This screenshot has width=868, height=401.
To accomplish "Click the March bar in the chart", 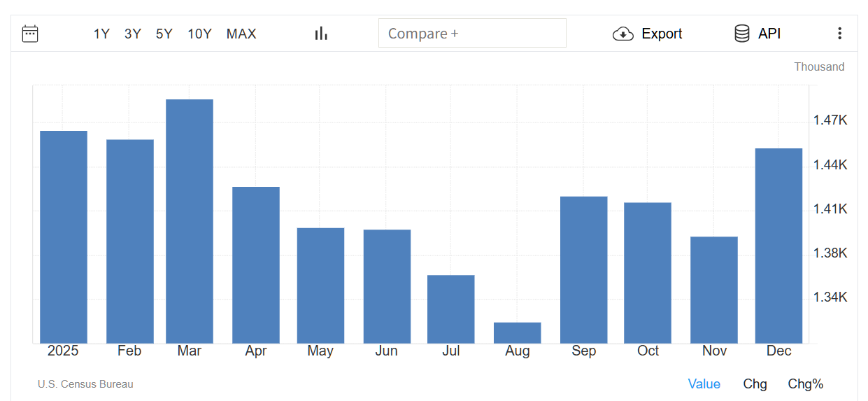I will tap(190, 221).
